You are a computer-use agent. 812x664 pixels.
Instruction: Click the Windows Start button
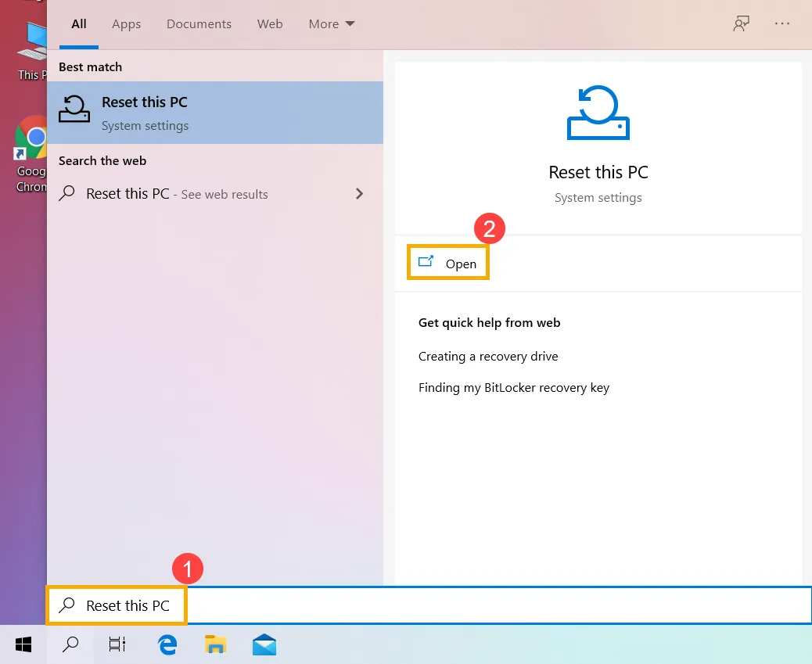(x=23, y=644)
